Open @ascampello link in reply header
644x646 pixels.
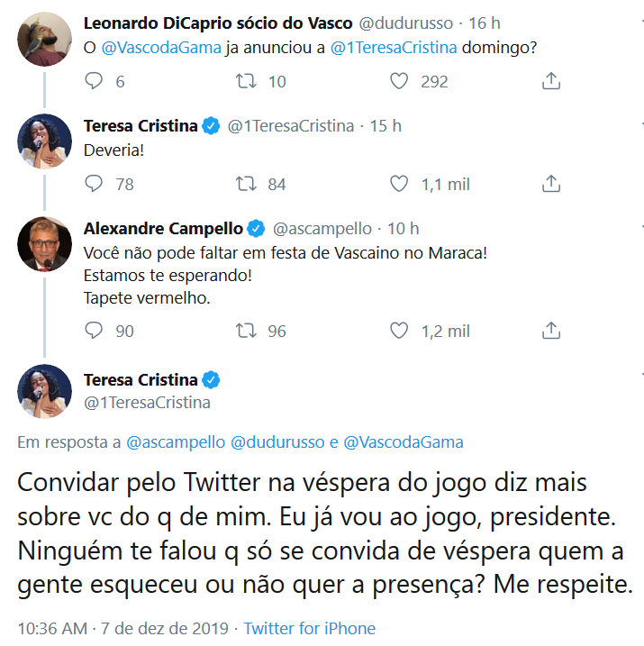pos(177,441)
